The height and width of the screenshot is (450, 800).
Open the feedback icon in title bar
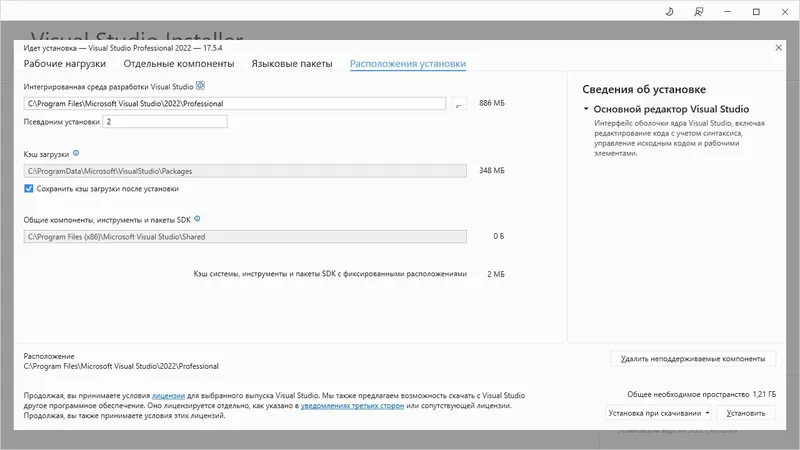(x=698, y=12)
